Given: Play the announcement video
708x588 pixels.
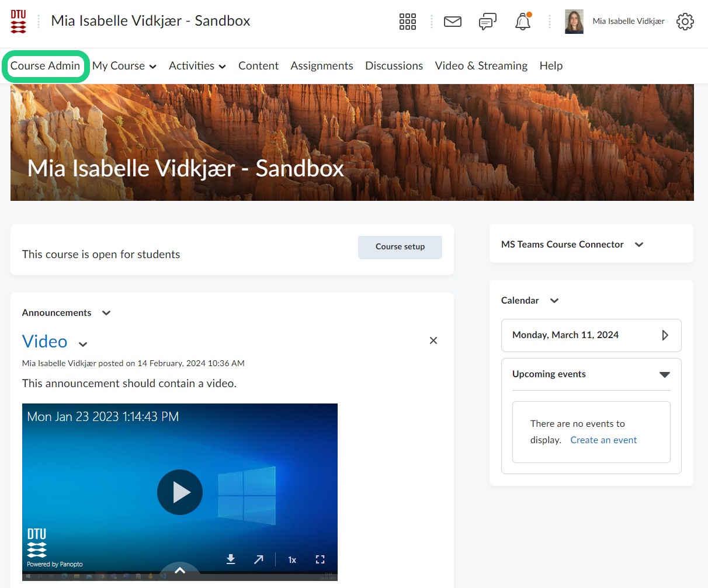Looking at the screenshot, I should (x=180, y=492).
